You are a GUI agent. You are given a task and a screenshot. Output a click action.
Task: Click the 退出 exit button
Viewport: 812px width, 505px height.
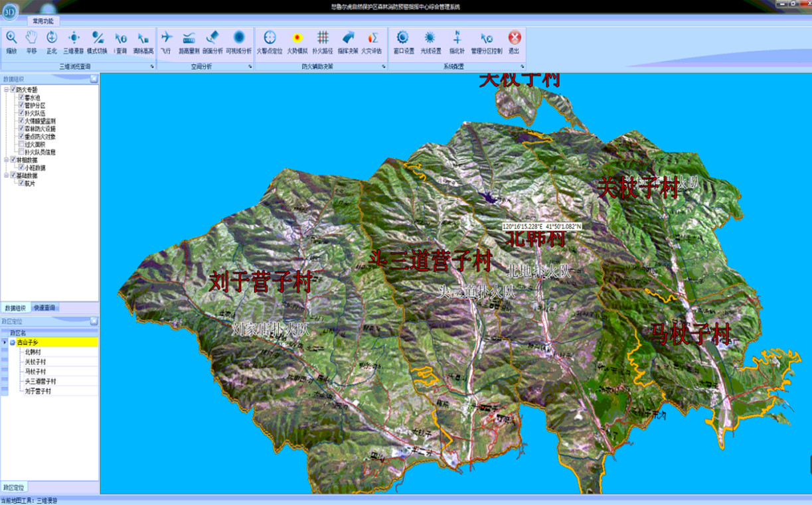pyautogui.click(x=514, y=41)
